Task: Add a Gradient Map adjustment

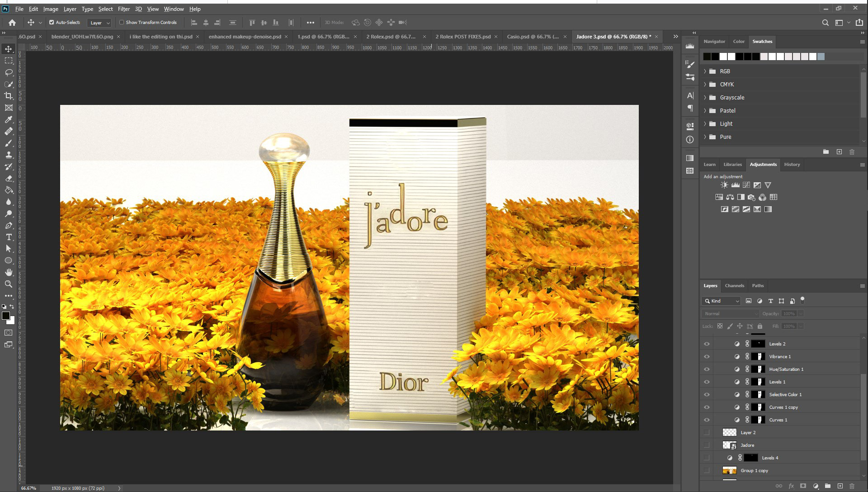Action: (768, 209)
